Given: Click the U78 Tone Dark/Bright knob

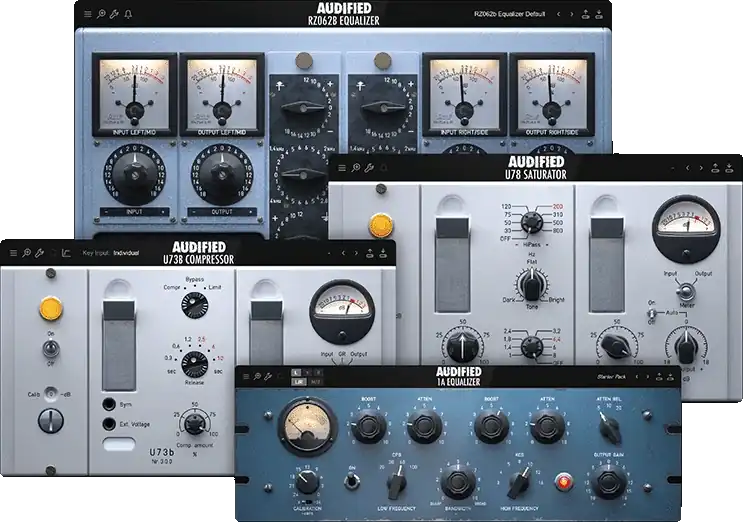Looking at the screenshot, I should (531, 284).
